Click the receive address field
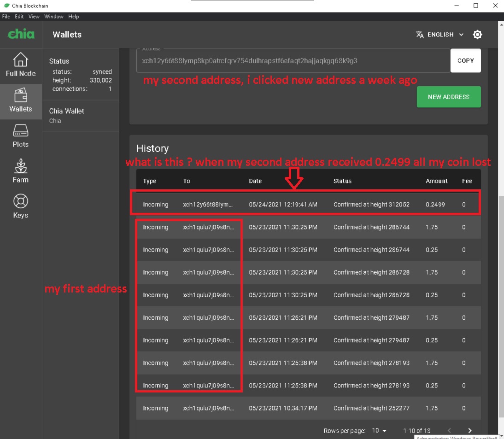The height and width of the screenshot is (439, 504). point(293,61)
